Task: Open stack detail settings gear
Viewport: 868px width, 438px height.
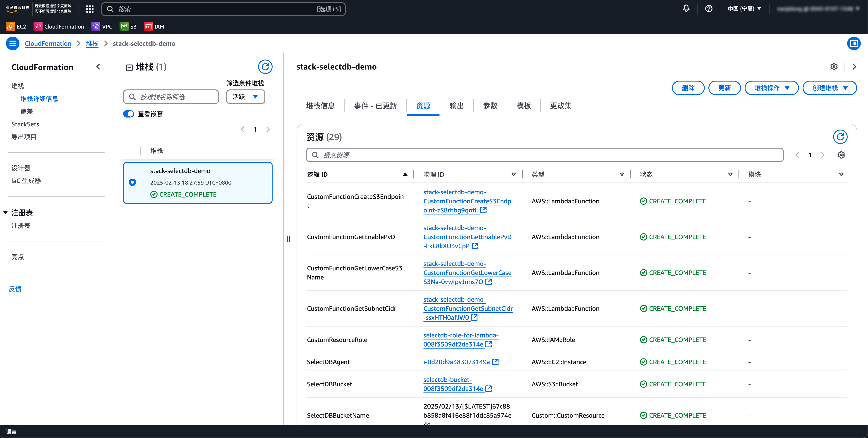Action: [834, 67]
